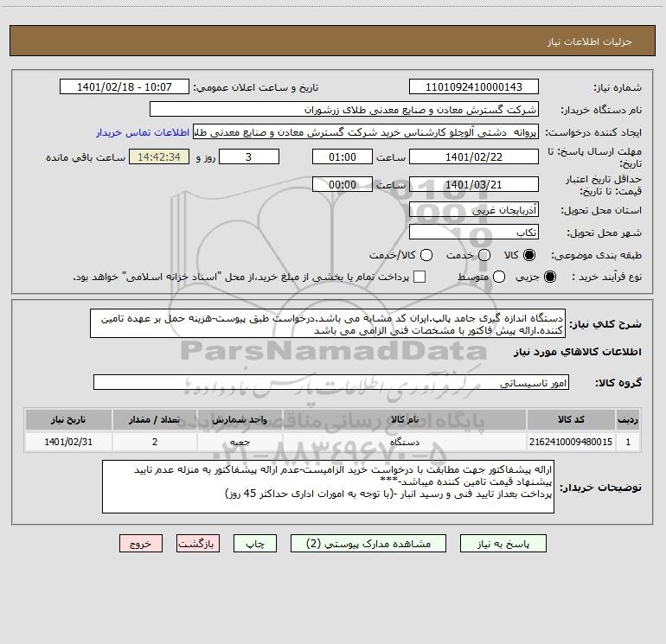The height and width of the screenshot is (644, 666).
Task: Click the واحد شمارش column header
Action: pos(240,419)
